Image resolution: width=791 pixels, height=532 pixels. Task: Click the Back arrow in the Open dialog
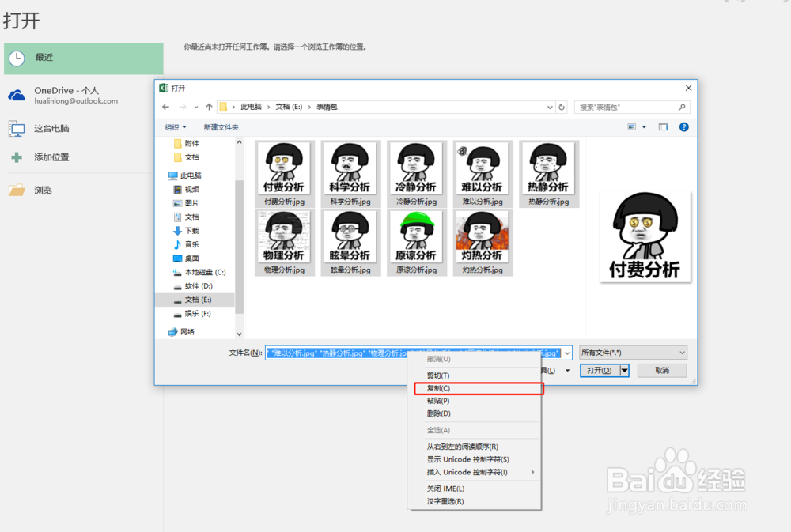coord(165,107)
